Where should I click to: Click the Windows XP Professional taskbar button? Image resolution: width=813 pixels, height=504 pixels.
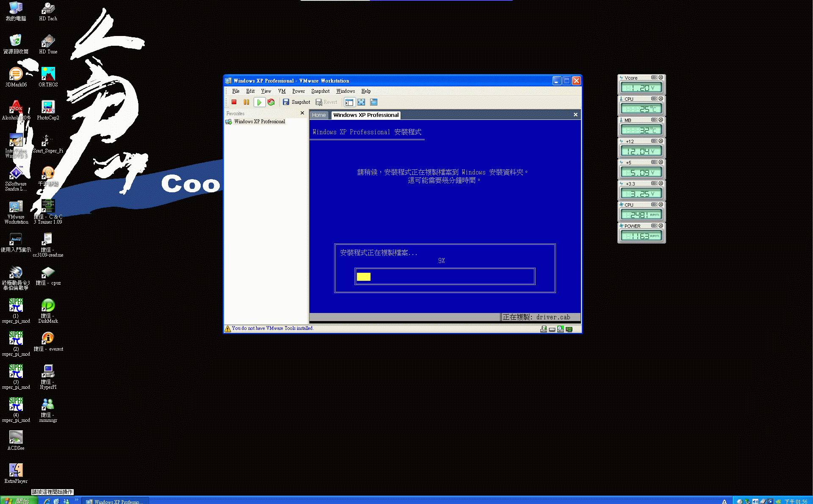tap(115, 501)
